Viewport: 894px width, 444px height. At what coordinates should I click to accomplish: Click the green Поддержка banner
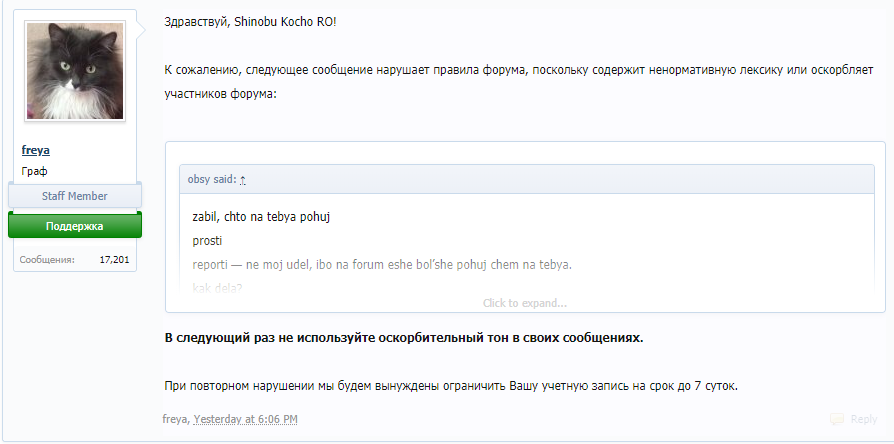tap(75, 227)
